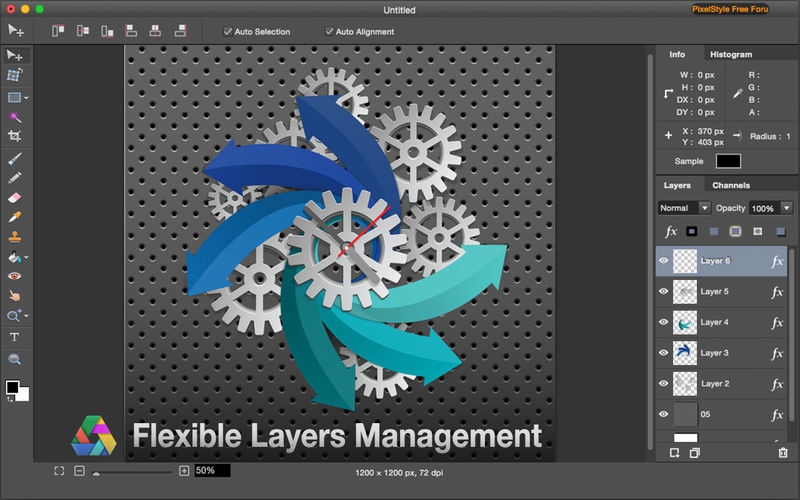800x500 pixels.
Task: Click the black Sample color swatch
Action: click(x=728, y=161)
